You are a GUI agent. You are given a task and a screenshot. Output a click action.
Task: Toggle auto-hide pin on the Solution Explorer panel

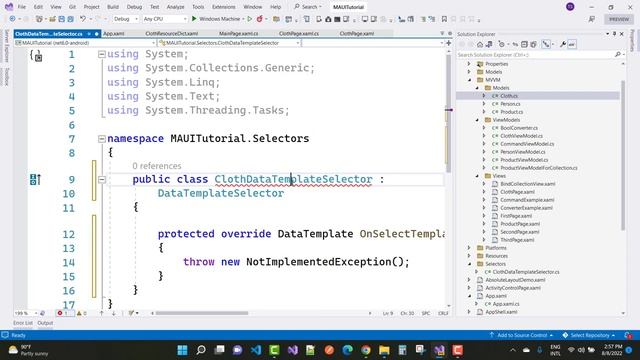pos(614,34)
